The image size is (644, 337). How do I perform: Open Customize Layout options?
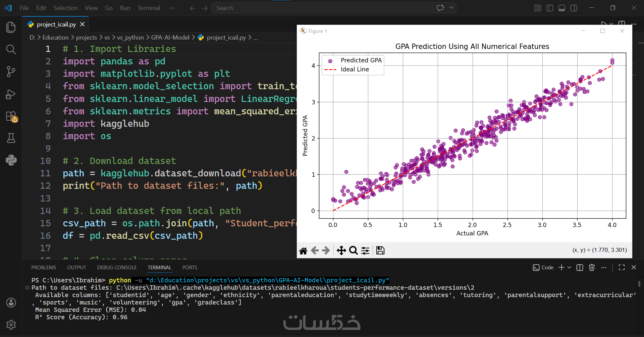tap(538, 8)
